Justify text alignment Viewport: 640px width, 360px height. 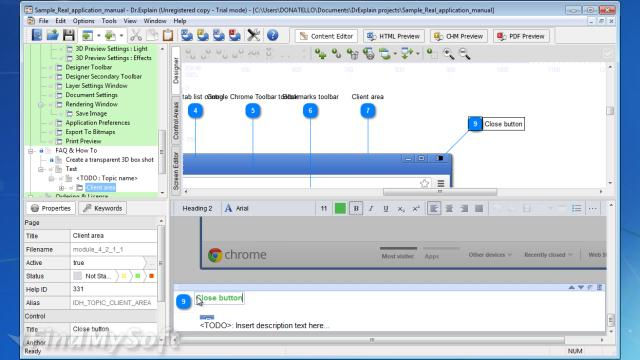coord(479,209)
